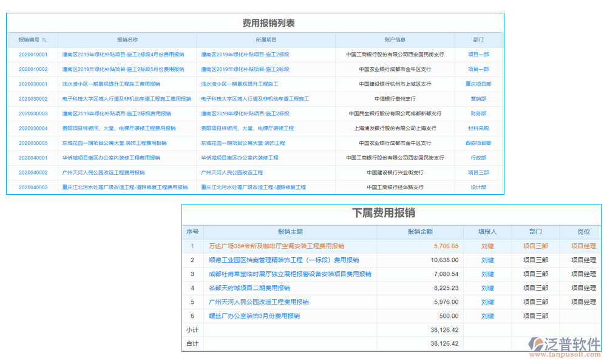Image resolution: width=607 pixels, height=364 pixels.
Task: Click department link 重庆项目部
Action: pos(478,84)
